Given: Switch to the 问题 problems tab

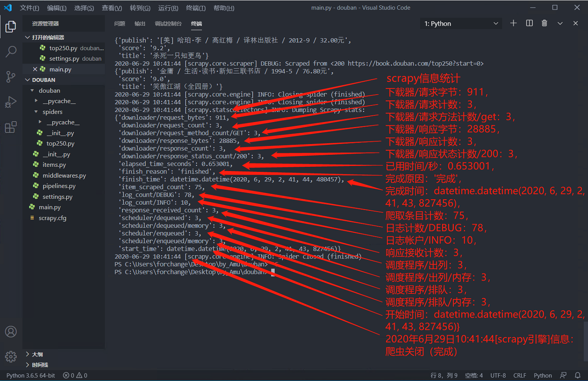Looking at the screenshot, I should coord(120,24).
